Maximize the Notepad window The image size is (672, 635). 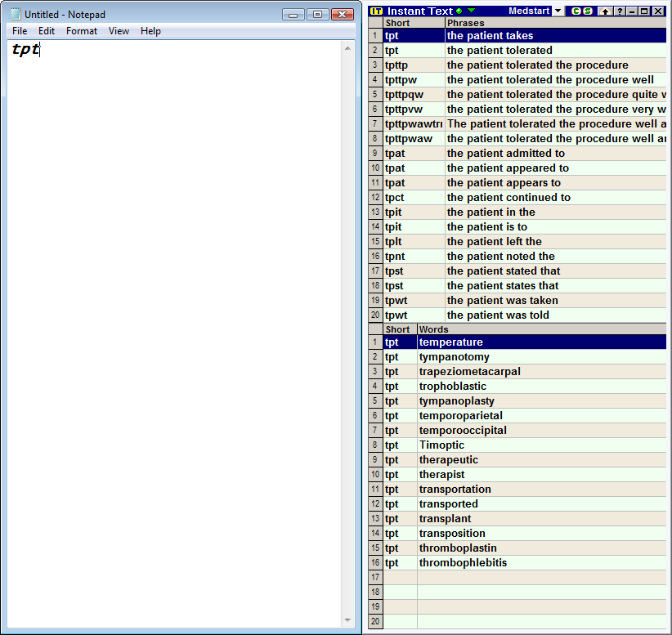click(317, 15)
